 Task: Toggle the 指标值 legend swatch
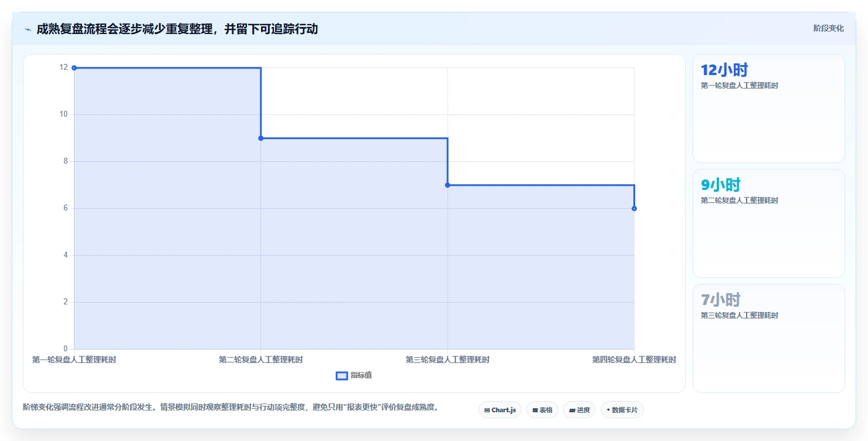(x=342, y=375)
